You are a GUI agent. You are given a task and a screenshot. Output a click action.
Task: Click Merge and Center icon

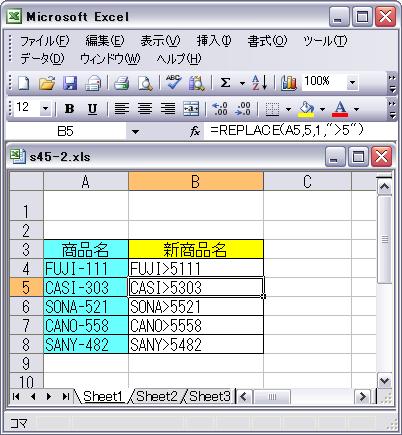[191, 109]
